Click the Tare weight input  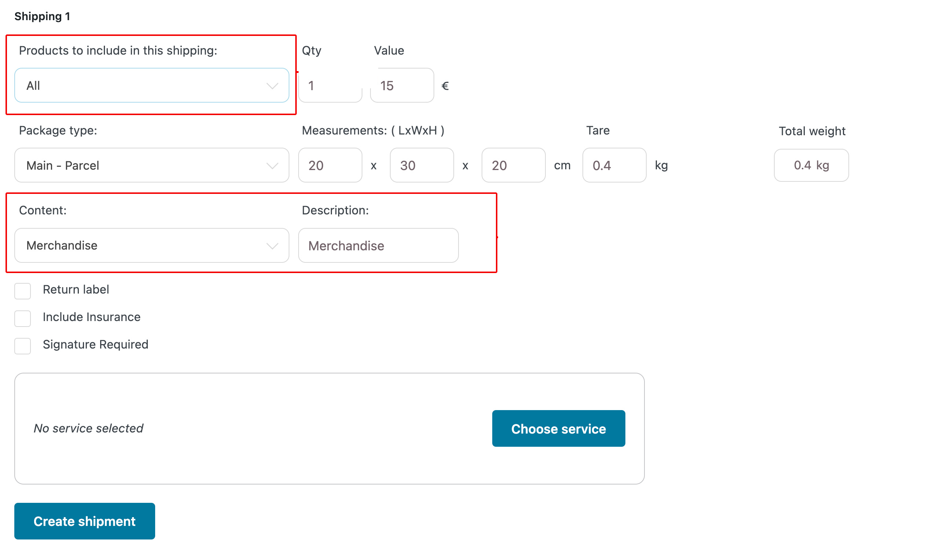[x=614, y=165]
